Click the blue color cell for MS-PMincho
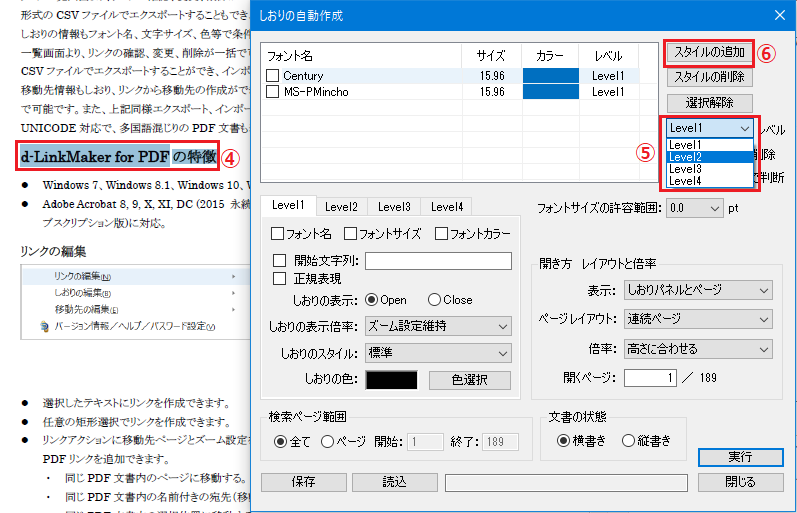797x513 pixels. coord(550,92)
